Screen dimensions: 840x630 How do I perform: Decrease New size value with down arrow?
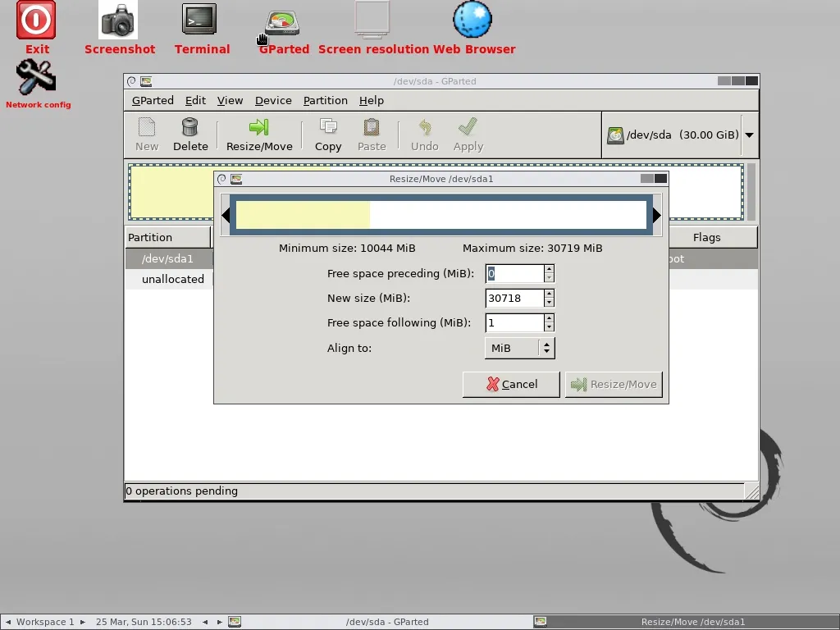549,303
